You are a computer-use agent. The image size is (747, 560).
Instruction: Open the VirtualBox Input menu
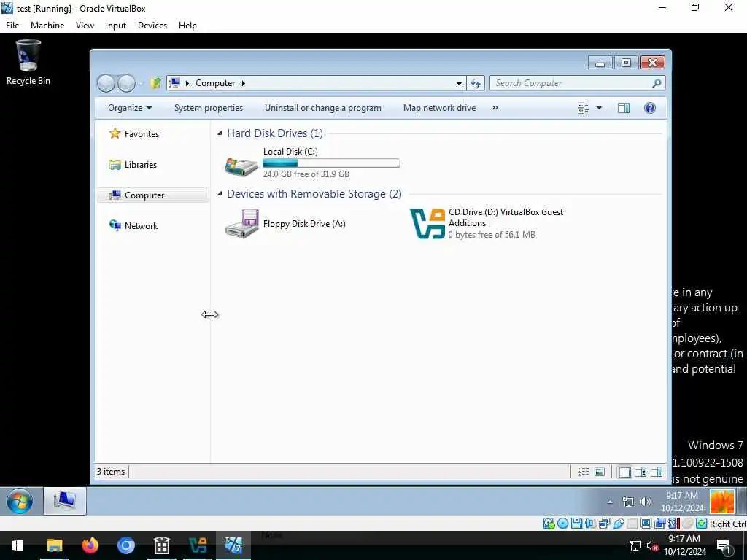(x=116, y=26)
